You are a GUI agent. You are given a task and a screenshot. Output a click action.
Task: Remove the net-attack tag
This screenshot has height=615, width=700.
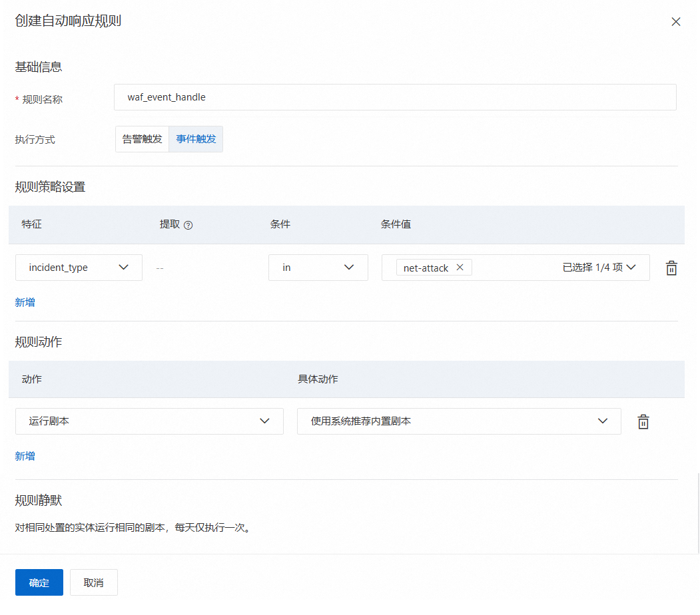[x=460, y=267]
